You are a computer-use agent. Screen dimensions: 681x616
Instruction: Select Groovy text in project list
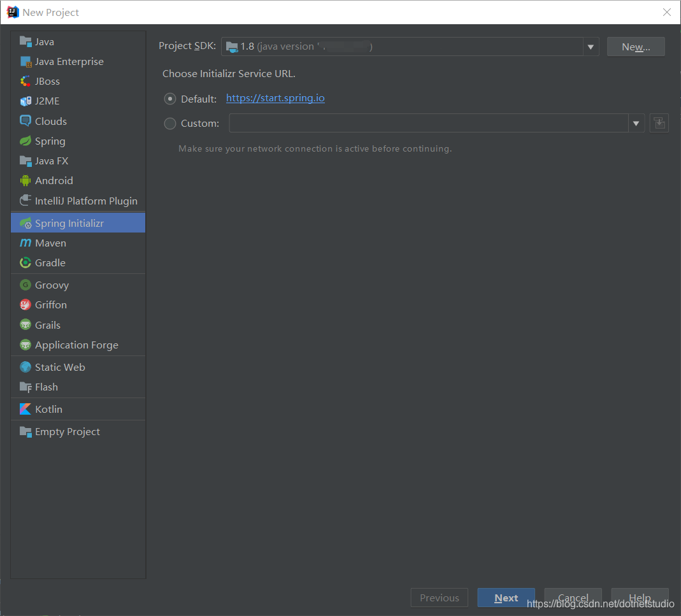52,285
